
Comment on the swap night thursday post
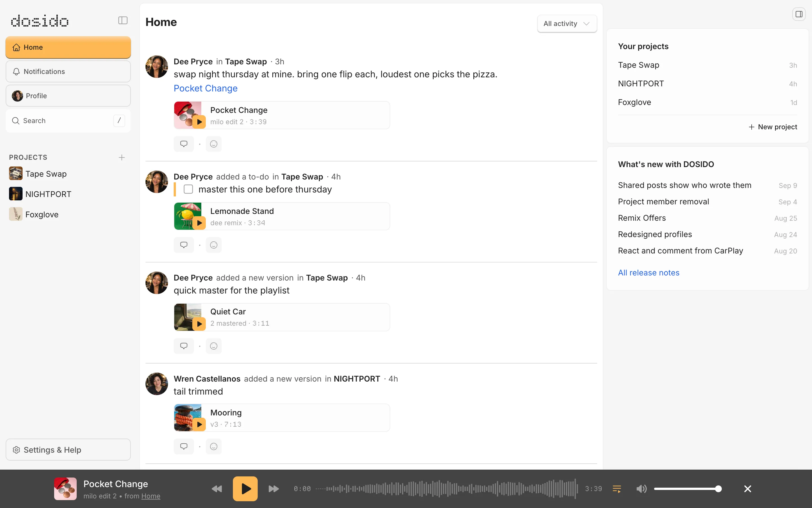[184, 144]
